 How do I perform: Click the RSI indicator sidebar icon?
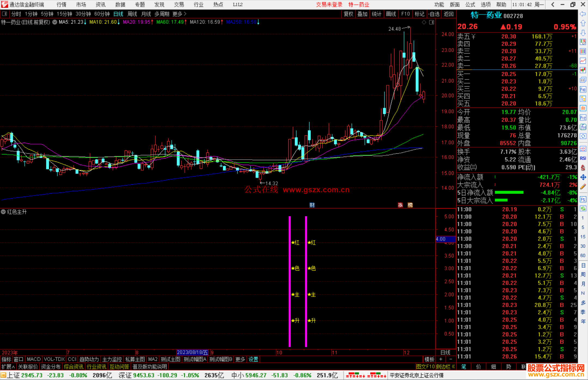[583, 158]
